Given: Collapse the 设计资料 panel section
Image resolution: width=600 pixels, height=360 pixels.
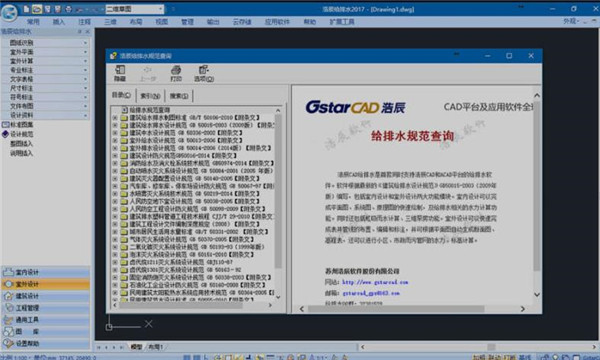Looking at the screenshot, I should 45,115.
